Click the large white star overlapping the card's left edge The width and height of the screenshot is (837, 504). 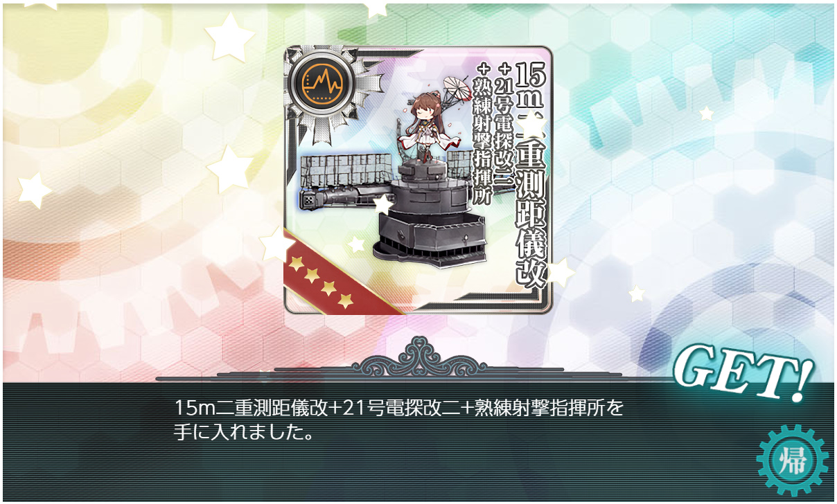(x=276, y=244)
